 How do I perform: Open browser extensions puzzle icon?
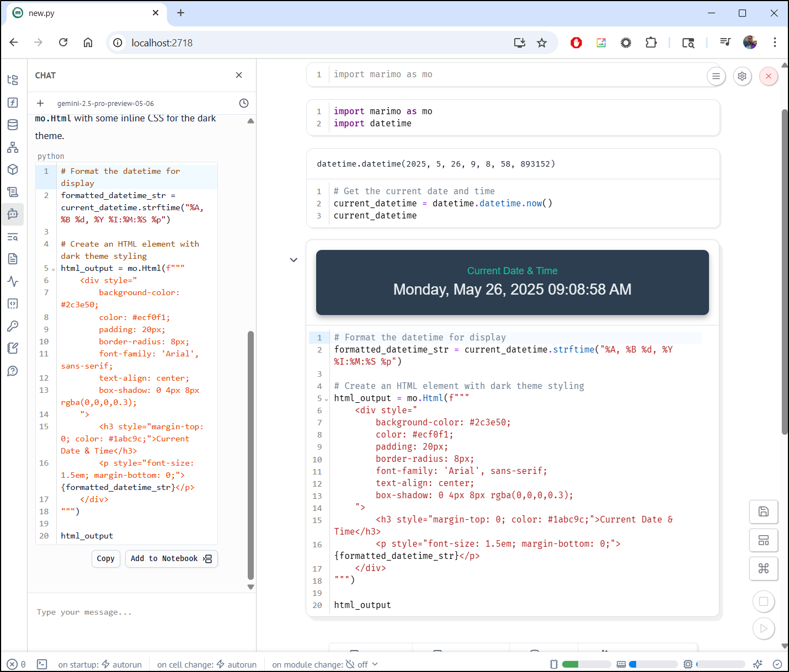click(651, 42)
